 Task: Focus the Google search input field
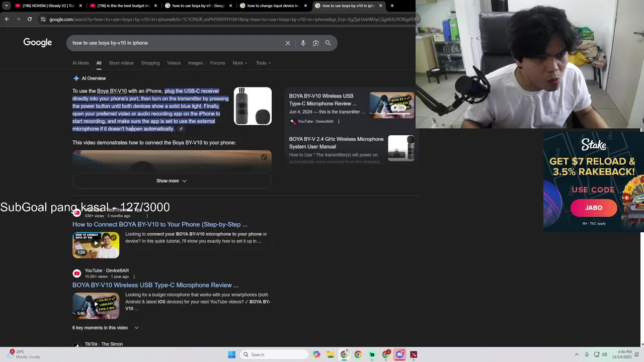(176, 43)
